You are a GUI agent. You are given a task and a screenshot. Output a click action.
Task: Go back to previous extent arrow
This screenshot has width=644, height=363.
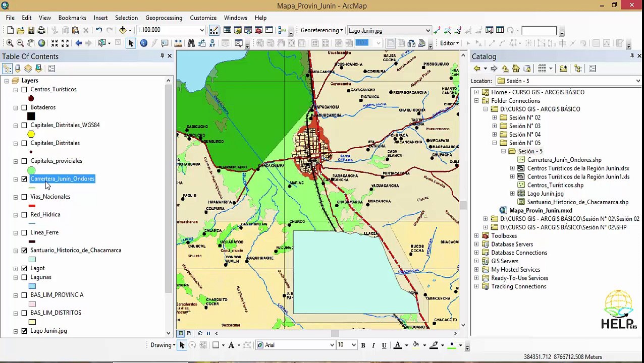click(x=79, y=43)
